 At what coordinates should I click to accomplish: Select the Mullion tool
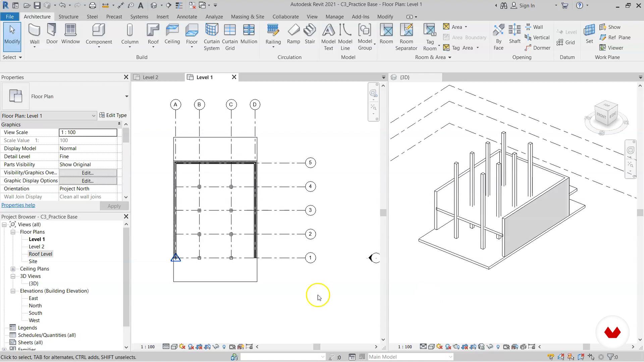(x=249, y=34)
